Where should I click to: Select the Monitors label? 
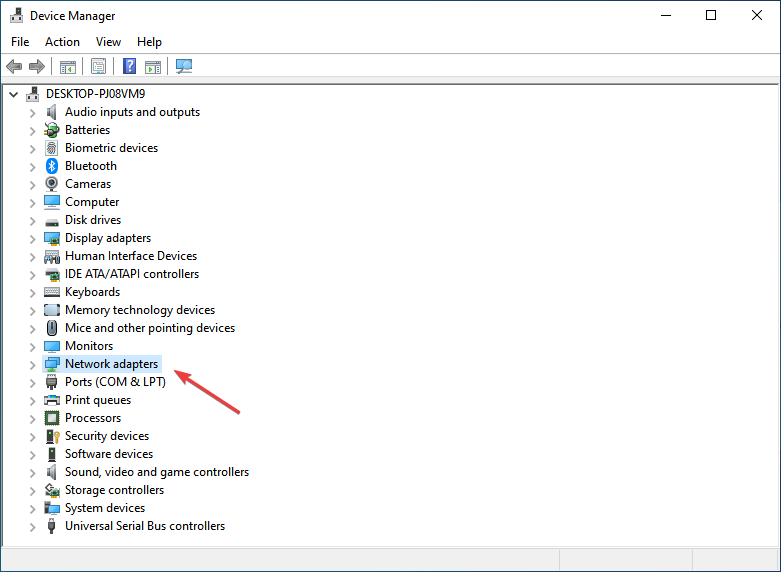pos(89,346)
